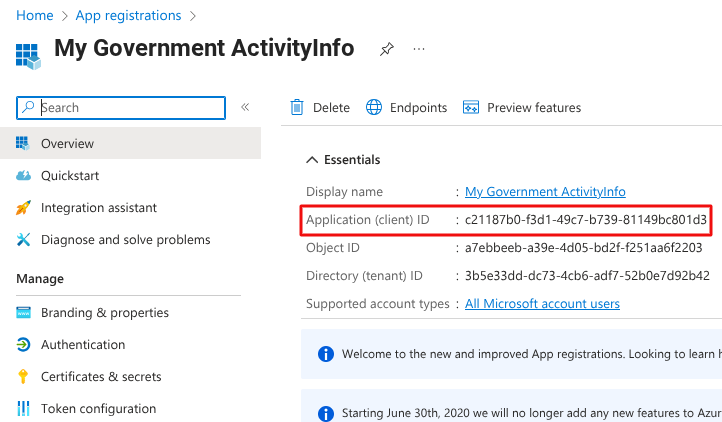The image size is (722, 422).
Task: Open the ellipsis more options menu
Action: click(419, 49)
